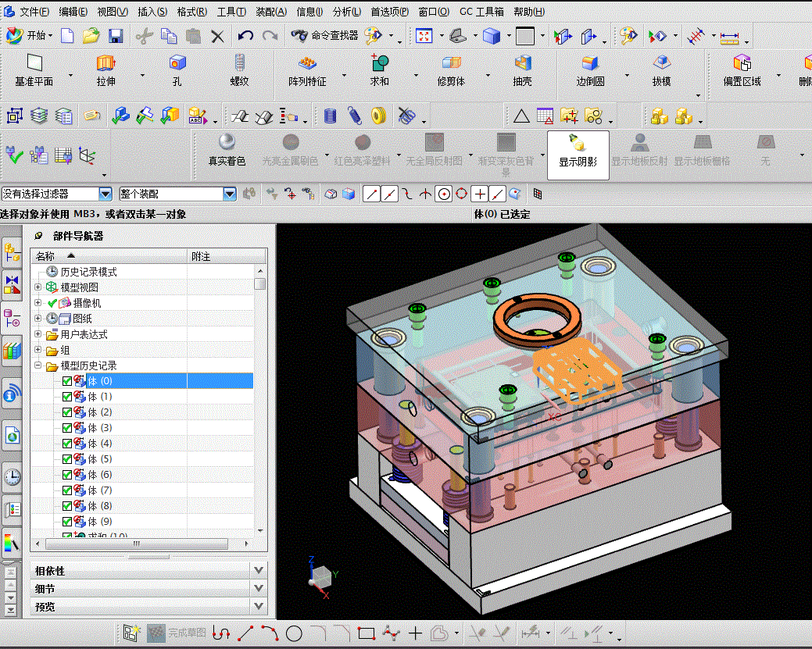Uncheck the checkbox for 体 (5)

67,459
